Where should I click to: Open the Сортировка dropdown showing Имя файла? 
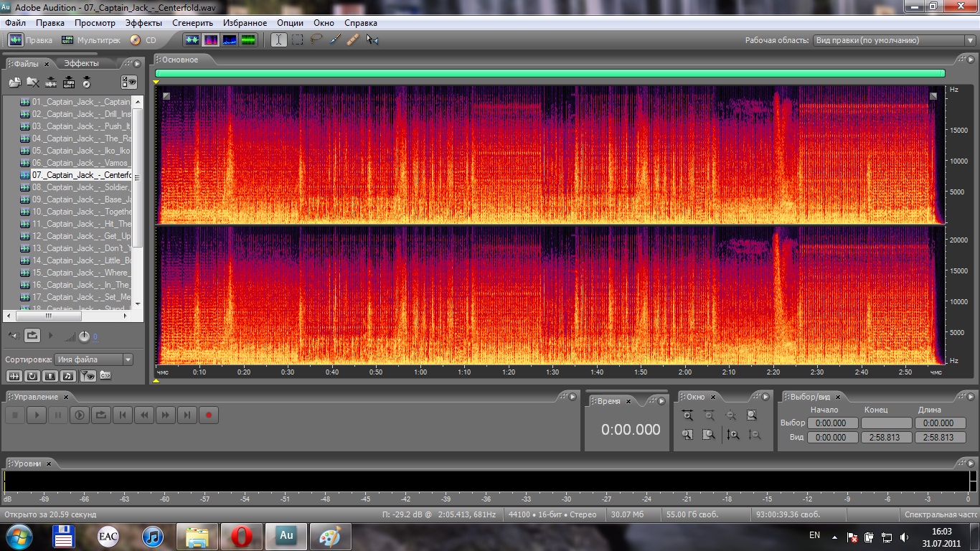click(93, 359)
